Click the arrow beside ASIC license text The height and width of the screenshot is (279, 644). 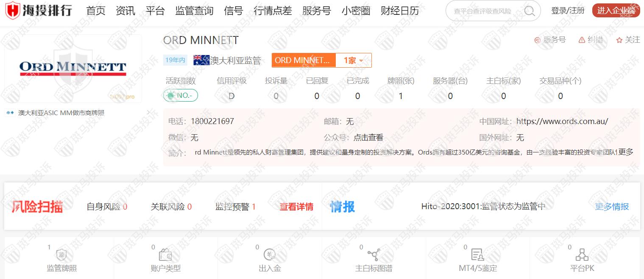(x=148, y=113)
